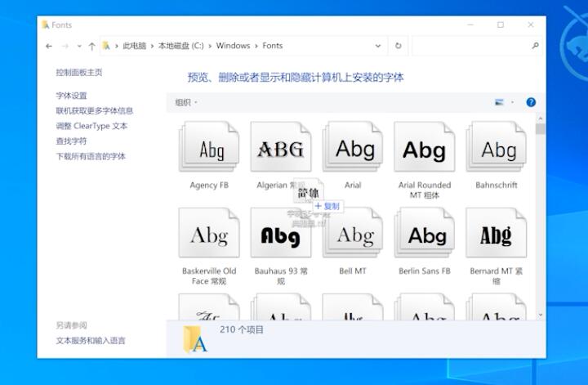Maximize the Fonts window
This screenshot has width=588, height=385.
[x=501, y=25]
